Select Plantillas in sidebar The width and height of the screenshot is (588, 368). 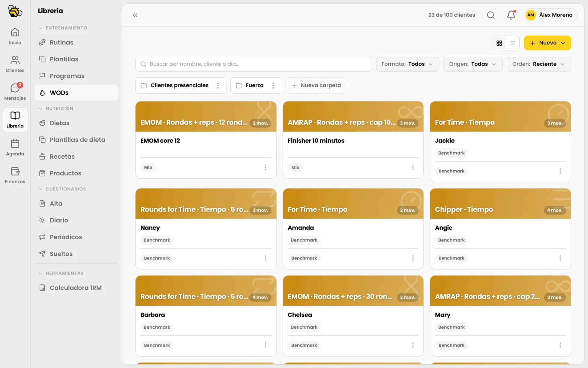(x=76, y=59)
